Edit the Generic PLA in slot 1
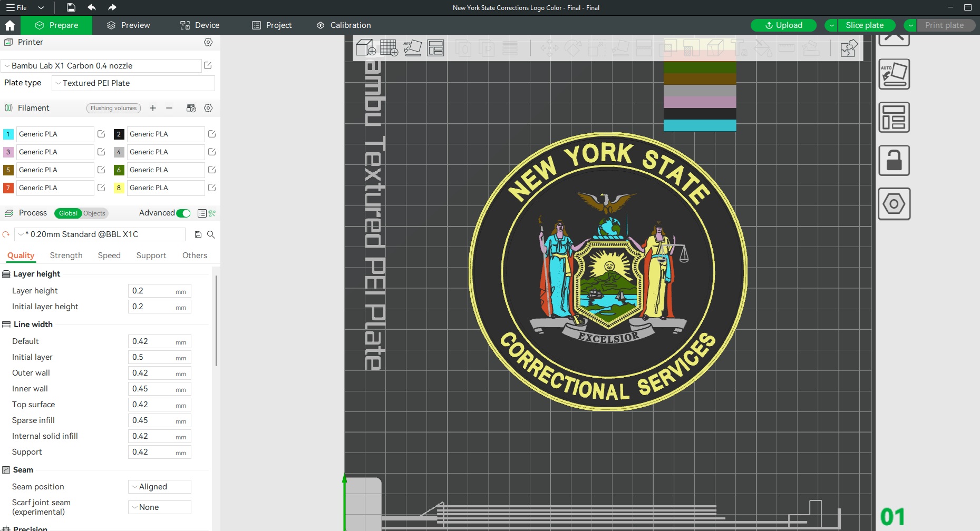This screenshot has width=980, height=531. click(x=101, y=134)
